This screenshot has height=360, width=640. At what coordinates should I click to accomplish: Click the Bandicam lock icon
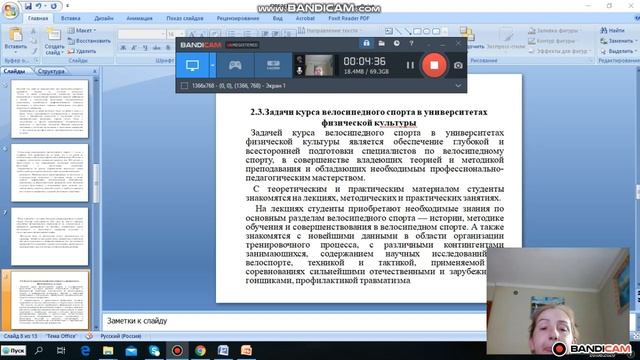click(x=366, y=43)
